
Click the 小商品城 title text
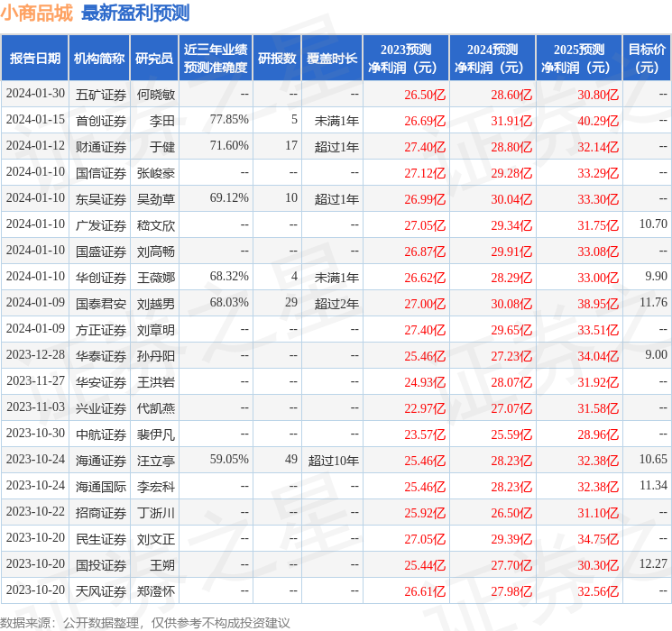pyautogui.click(x=37, y=14)
